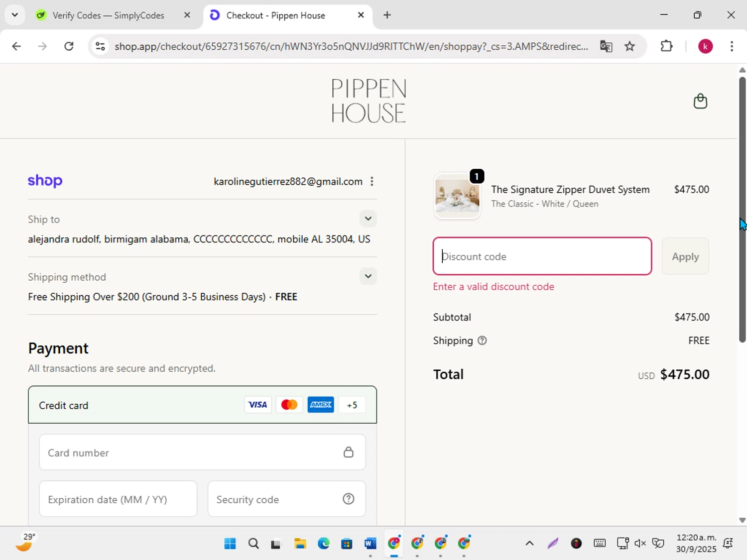747x560 pixels.
Task: Open Chrome profile avatar k
Action: [x=705, y=46]
